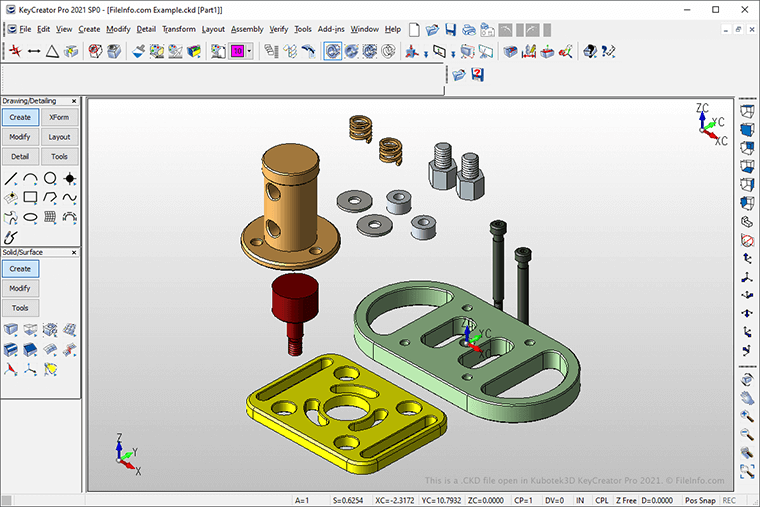Viewport: 760px width, 507px height.
Task: Click the DV=0 status field
Action: (554, 500)
